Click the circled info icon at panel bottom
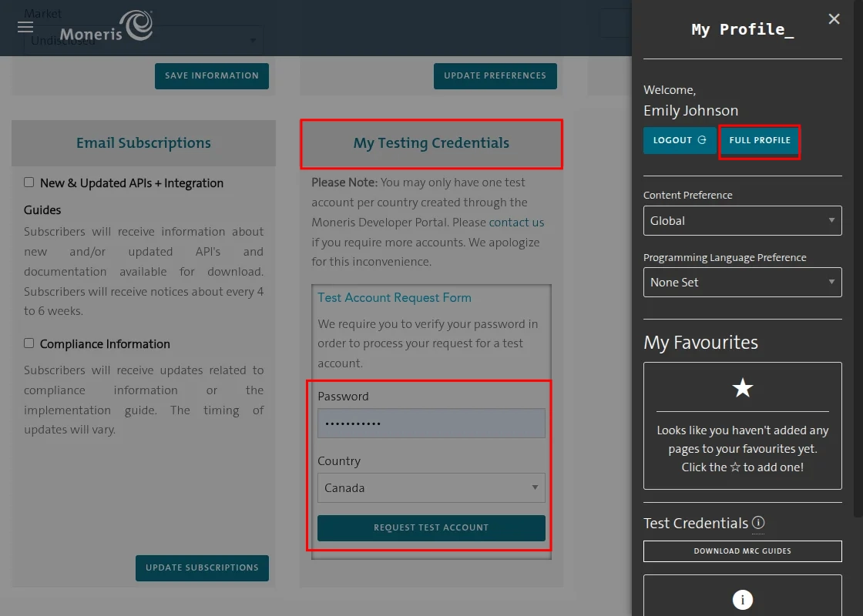The image size is (863, 616). tap(743, 600)
